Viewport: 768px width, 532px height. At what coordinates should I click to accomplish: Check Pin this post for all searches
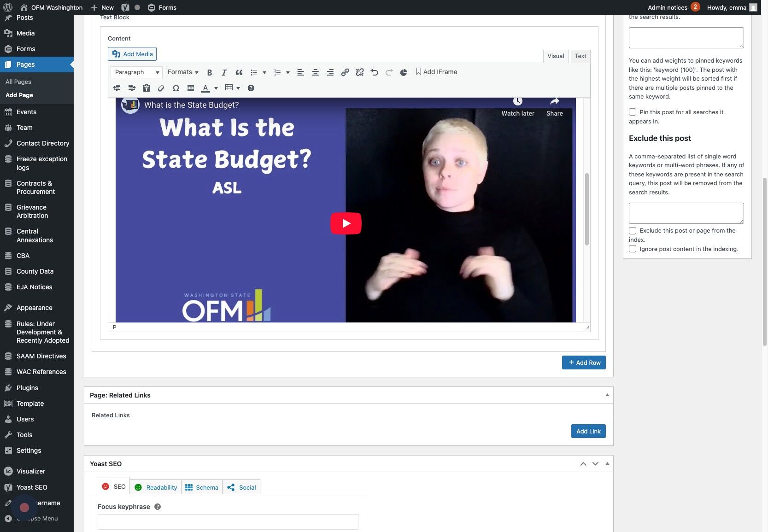pos(633,112)
